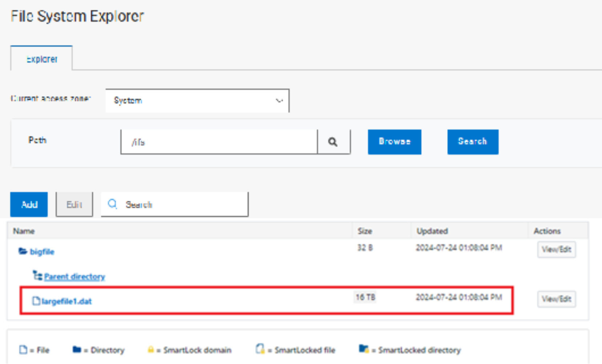
Task: Sort by the Updated column header
Action: (432, 231)
